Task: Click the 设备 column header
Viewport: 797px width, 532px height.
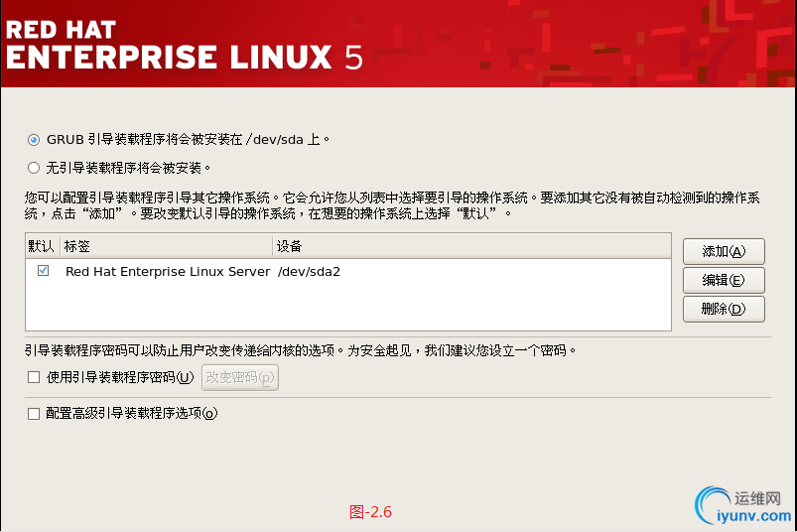Action: tap(471, 246)
